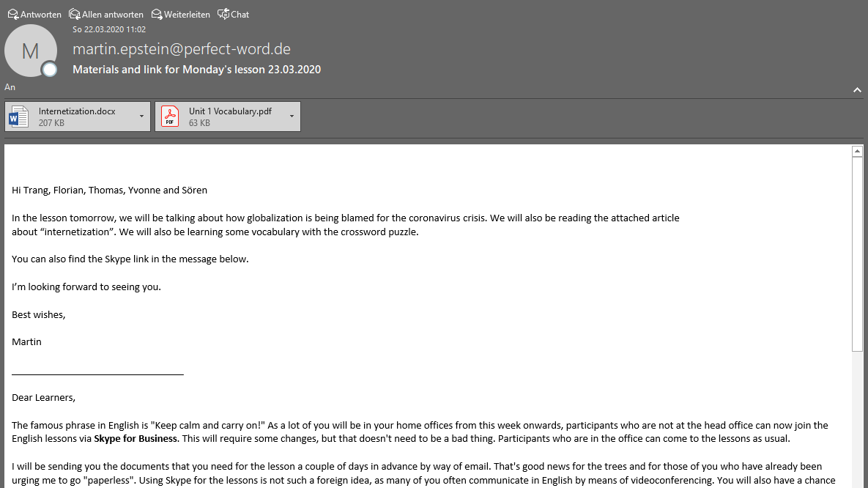Click sender address martin.epstein@perfect-word.de
Screen dimensions: 868x488
click(x=182, y=49)
